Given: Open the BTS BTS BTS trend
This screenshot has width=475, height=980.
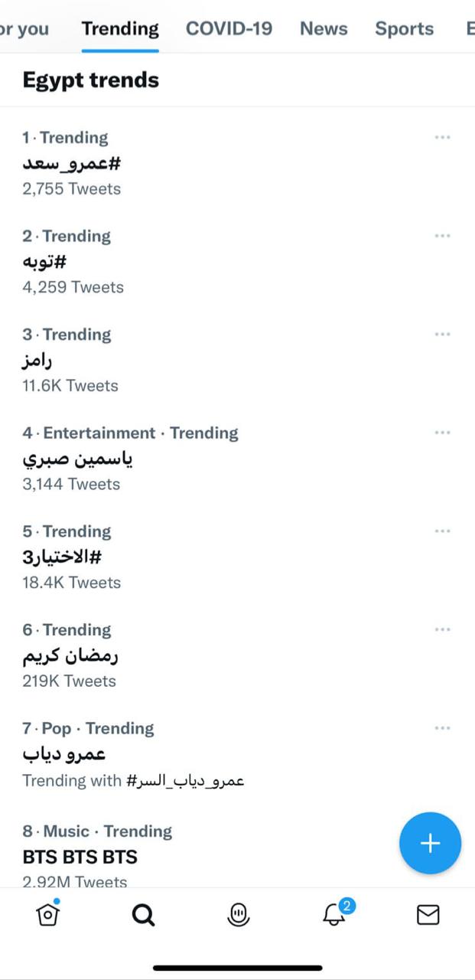Looking at the screenshot, I should click(80, 856).
